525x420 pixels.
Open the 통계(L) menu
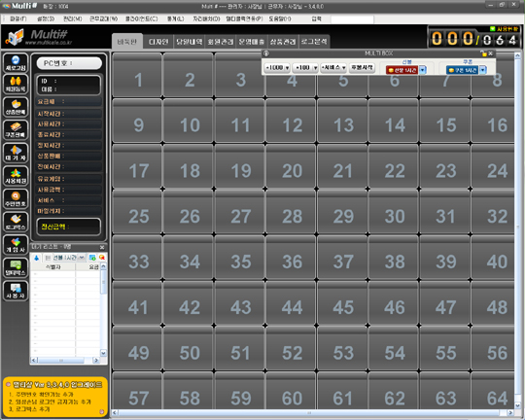point(175,18)
